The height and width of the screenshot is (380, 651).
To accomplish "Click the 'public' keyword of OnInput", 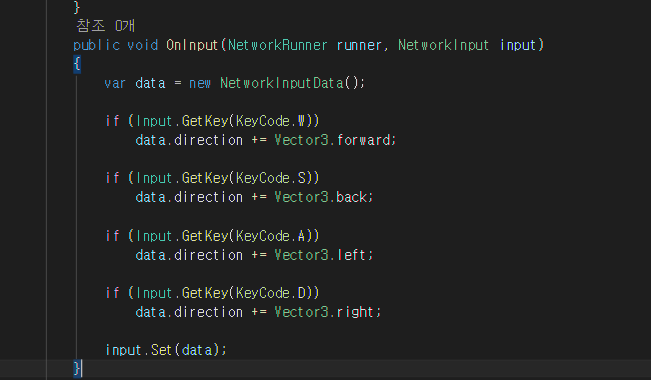I will point(97,45).
